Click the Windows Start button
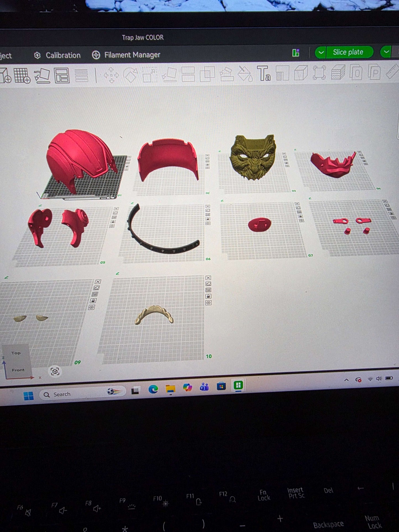The width and height of the screenshot is (399, 532). (28, 396)
